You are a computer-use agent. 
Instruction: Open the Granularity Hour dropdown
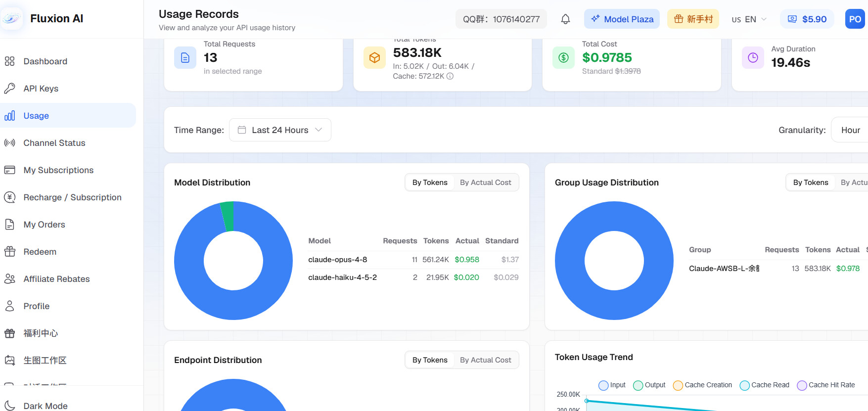pos(850,130)
